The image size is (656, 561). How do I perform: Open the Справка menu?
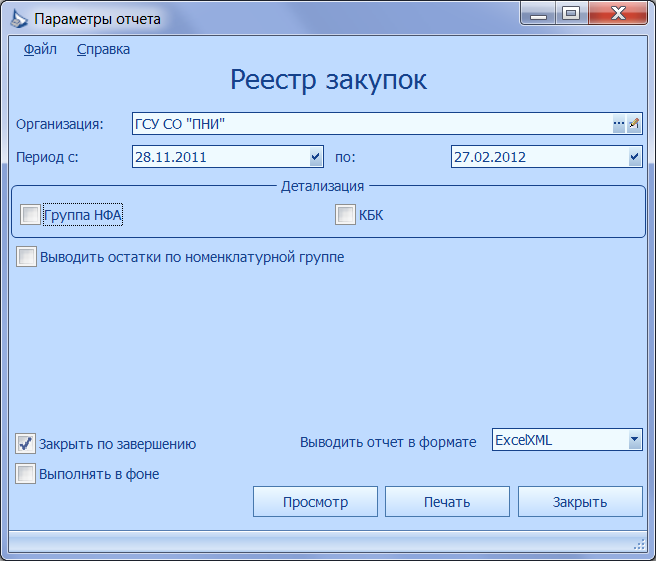tap(103, 49)
